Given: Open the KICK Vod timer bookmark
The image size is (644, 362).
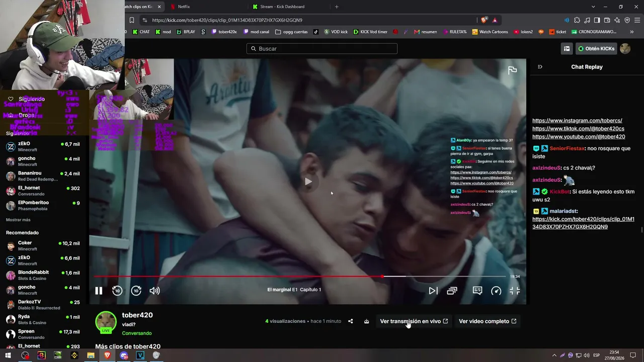Looking at the screenshot, I should (370, 32).
